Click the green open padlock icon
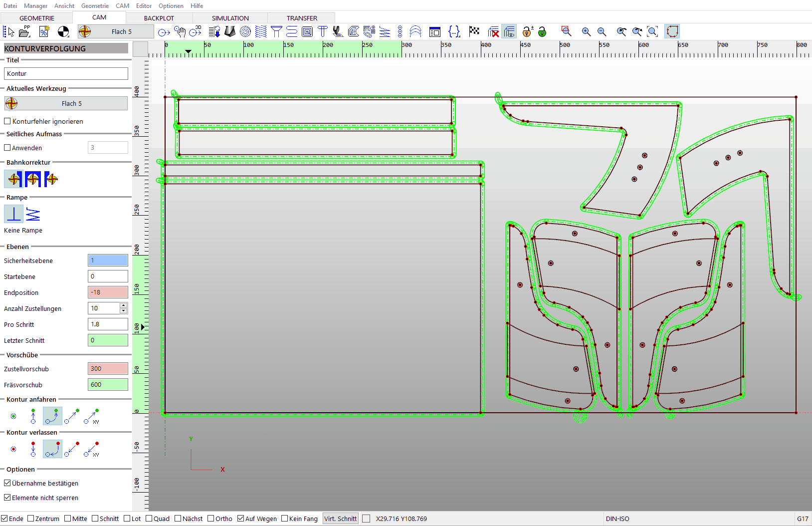812x526 pixels. coord(542,31)
